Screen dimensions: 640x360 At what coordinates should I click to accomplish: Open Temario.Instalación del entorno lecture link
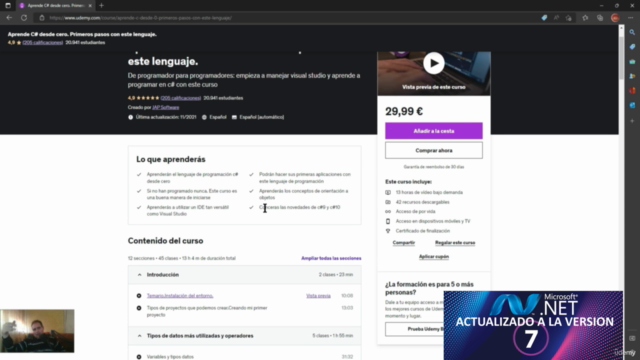(x=180, y=296)
